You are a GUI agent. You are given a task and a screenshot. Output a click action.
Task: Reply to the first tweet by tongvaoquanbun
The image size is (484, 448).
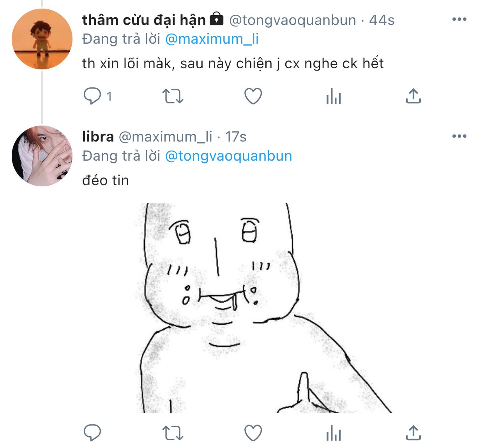pyautogui.click(x=92, y=96)
